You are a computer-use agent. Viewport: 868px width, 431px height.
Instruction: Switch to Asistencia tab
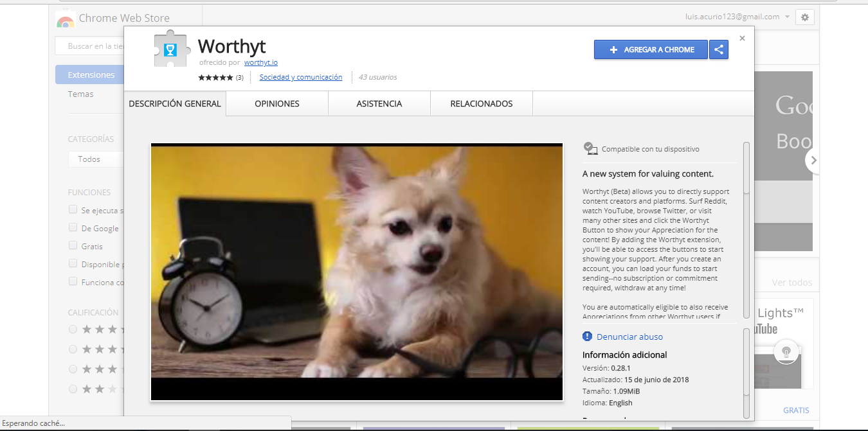pyautogui.click(x=379, y=103)
